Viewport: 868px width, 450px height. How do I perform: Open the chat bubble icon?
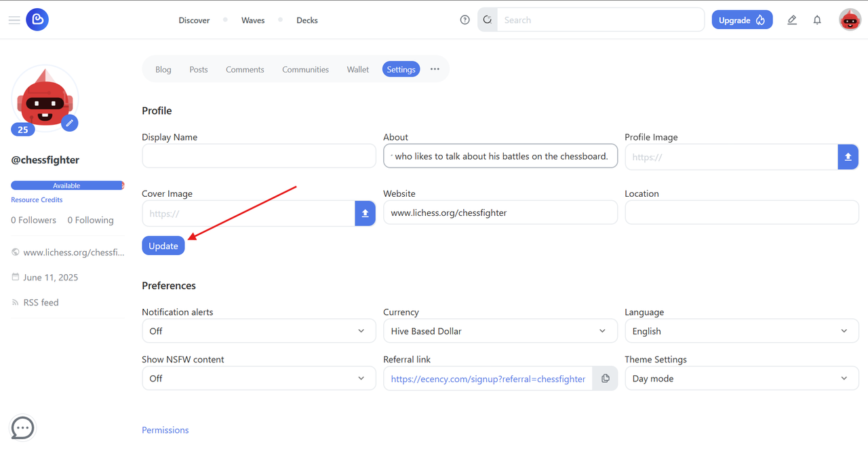tap(23, 428)
